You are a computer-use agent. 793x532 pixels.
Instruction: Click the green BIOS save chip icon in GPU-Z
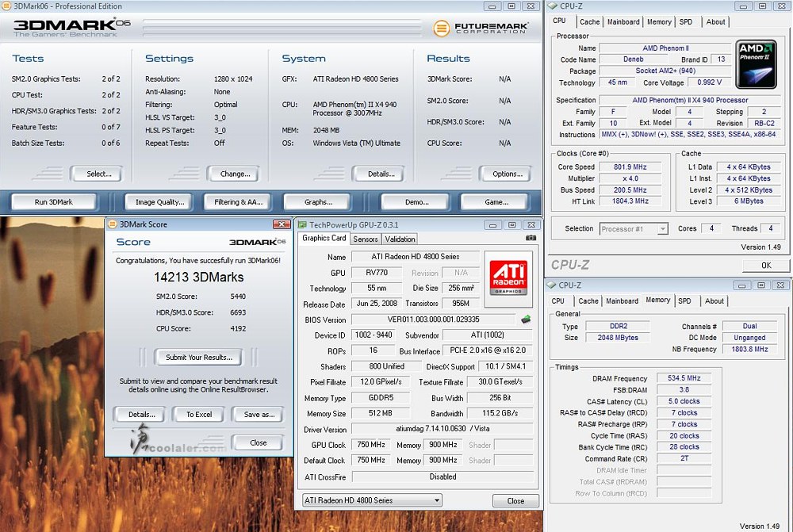click(x=526, y=319)
